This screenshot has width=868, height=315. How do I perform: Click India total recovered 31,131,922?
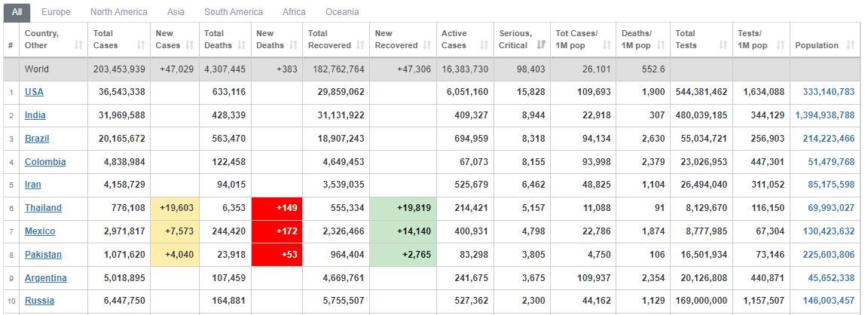pos(341,115)
